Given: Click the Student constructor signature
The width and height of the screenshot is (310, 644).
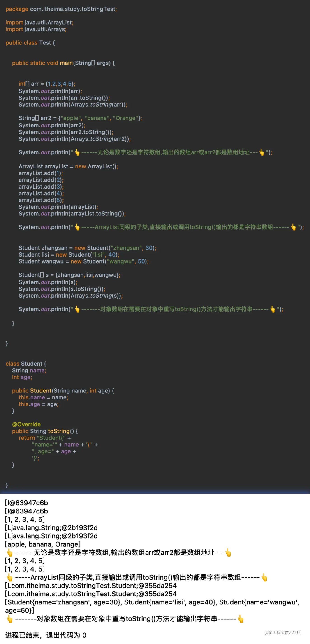Looking at the screenshot, I should click(x=63, y=390).
